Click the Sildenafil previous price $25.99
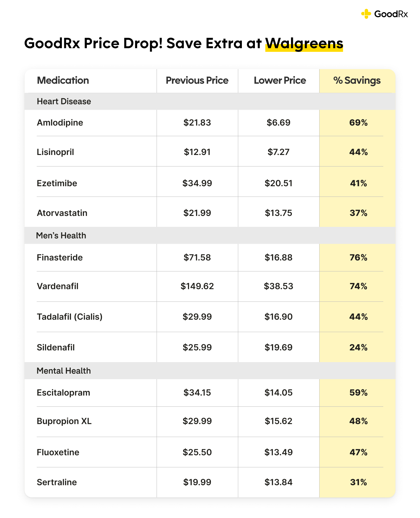This screenshot has width=420, height=518. point(197,347)
